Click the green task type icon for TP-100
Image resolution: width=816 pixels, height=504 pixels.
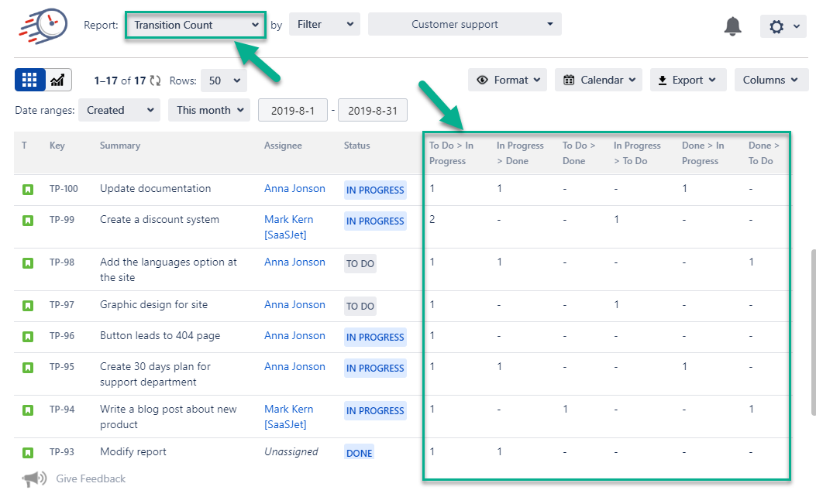[28, 188]
